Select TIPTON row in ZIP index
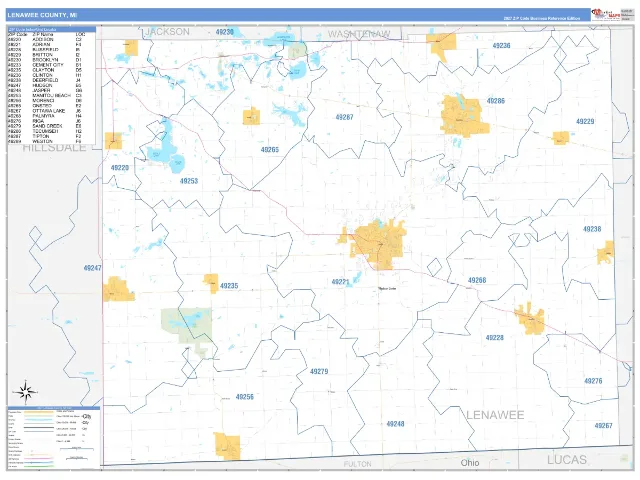Image resolution: width=640 pixels, height=480 pixels. (x=45, y=136)
